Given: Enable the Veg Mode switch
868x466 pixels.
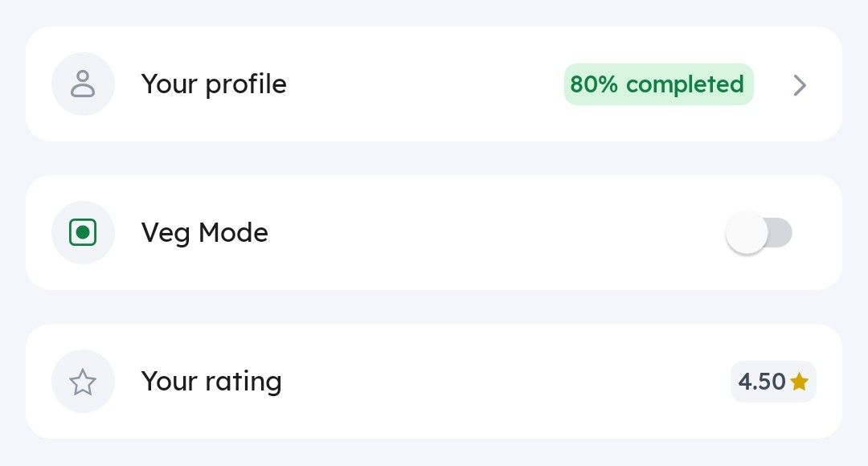Looking at the screenshot, I should click(x=759, y=233).
